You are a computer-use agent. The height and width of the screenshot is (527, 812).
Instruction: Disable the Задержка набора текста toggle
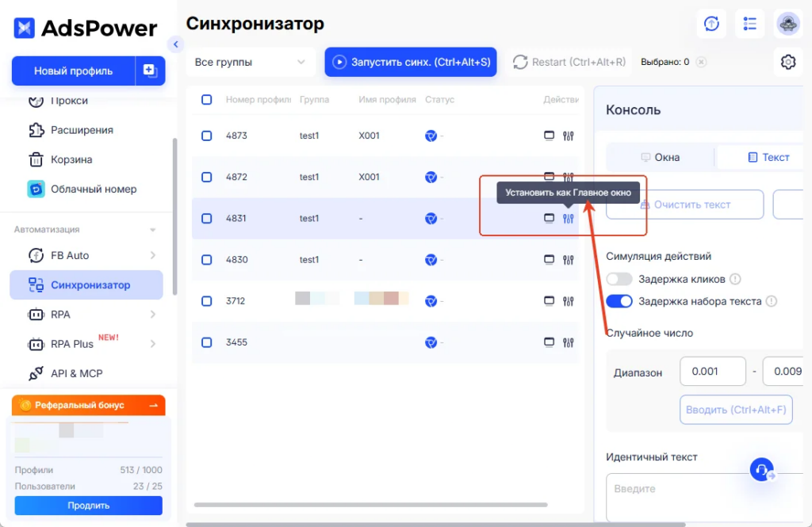point(619,301)
